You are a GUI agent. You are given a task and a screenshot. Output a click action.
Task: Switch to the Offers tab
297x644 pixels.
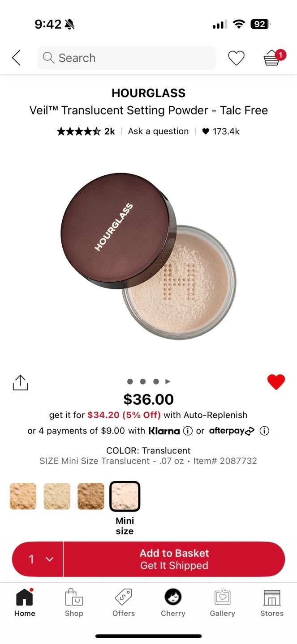click(x=124, y=603)
